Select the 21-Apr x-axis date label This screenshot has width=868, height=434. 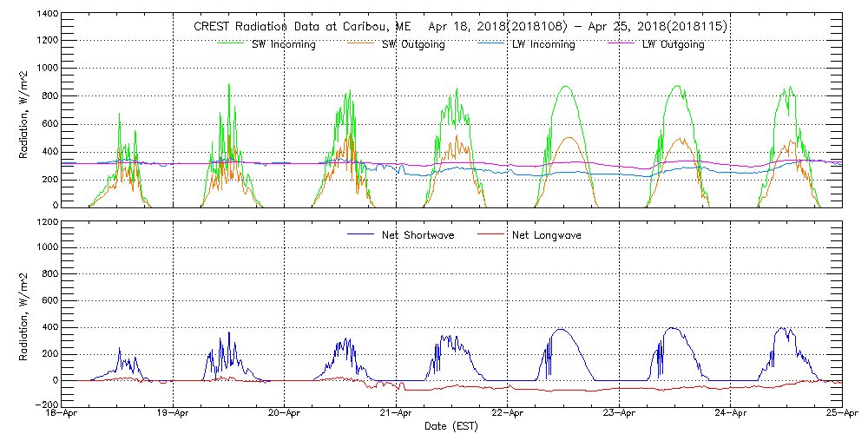[x=396, y=414]
